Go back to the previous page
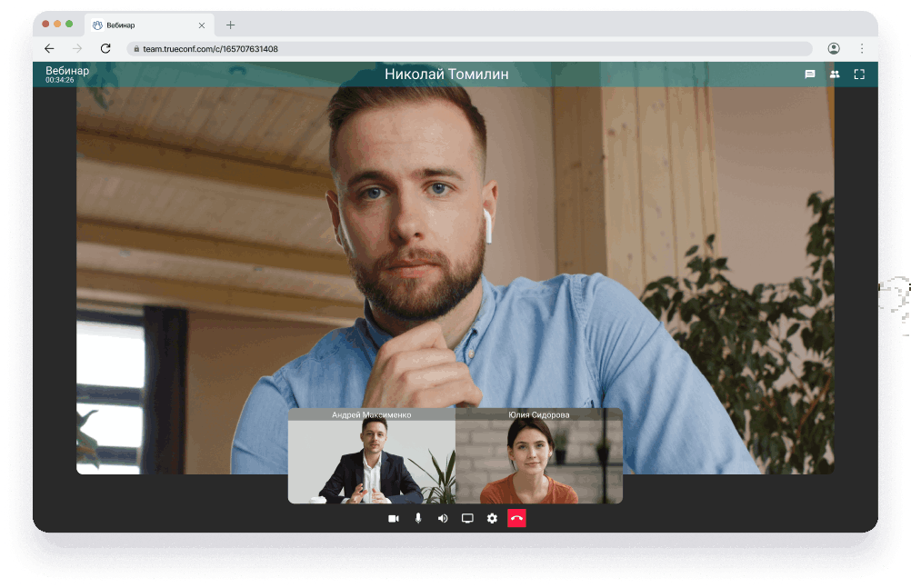 49,48
